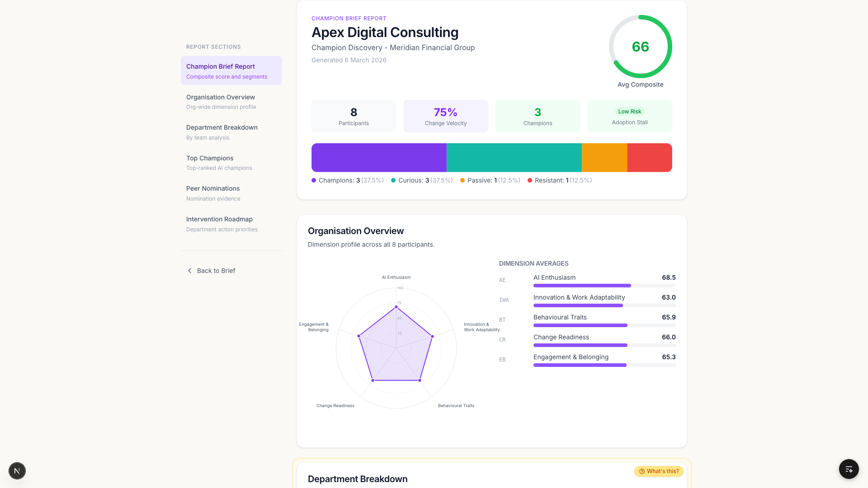
Task: Click the Innovation & Work Adaptability progress bar
Action: (x=604, y=305)
